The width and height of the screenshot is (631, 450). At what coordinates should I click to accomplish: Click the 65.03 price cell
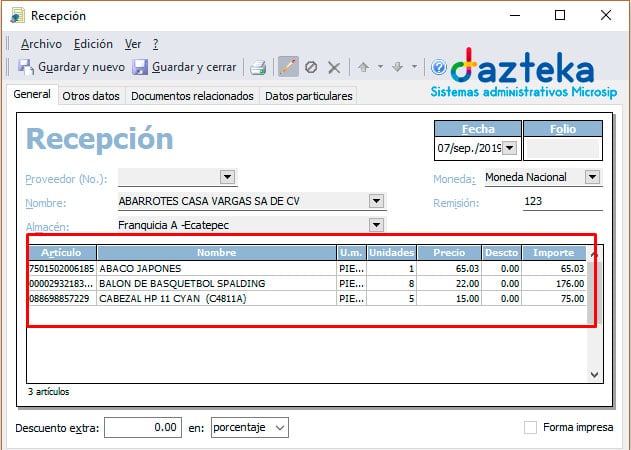(x=449, y=268)
